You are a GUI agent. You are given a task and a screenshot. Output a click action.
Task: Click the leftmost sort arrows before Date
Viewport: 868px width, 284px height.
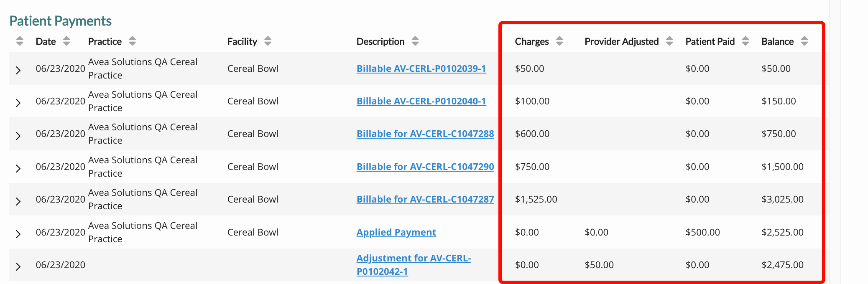coord(20,41)
